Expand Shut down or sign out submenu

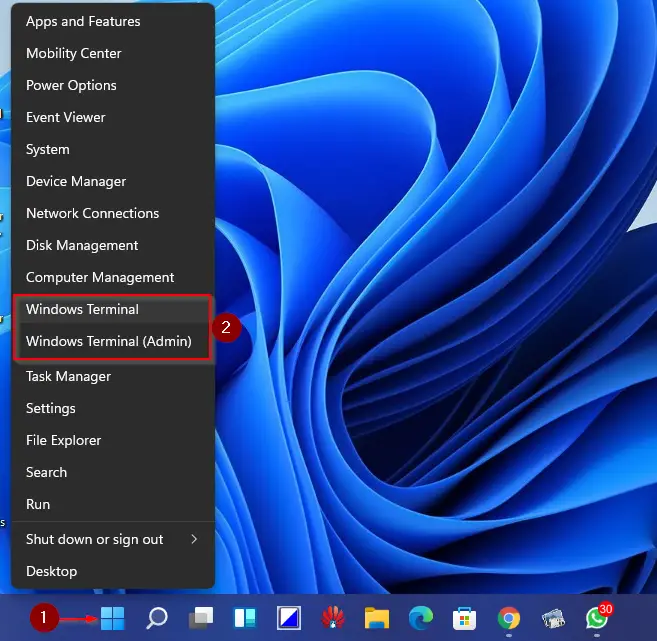113,539
